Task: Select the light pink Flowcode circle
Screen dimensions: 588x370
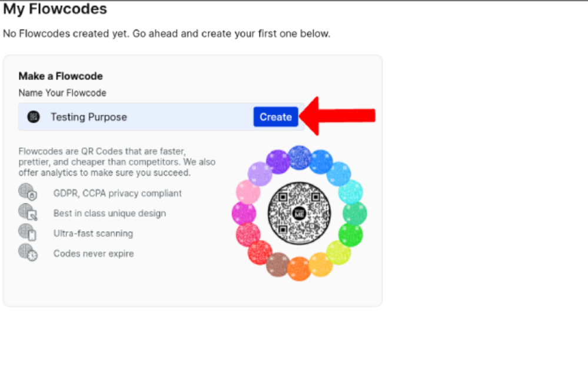Action: pos(248,192)
